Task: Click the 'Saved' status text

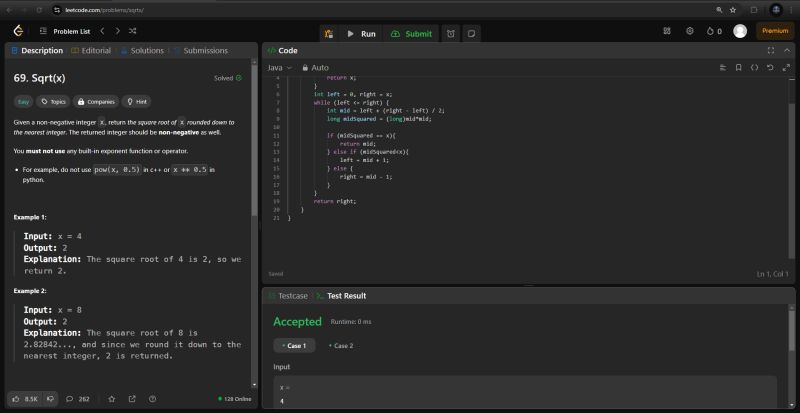Action: click(x=276, y=274)
